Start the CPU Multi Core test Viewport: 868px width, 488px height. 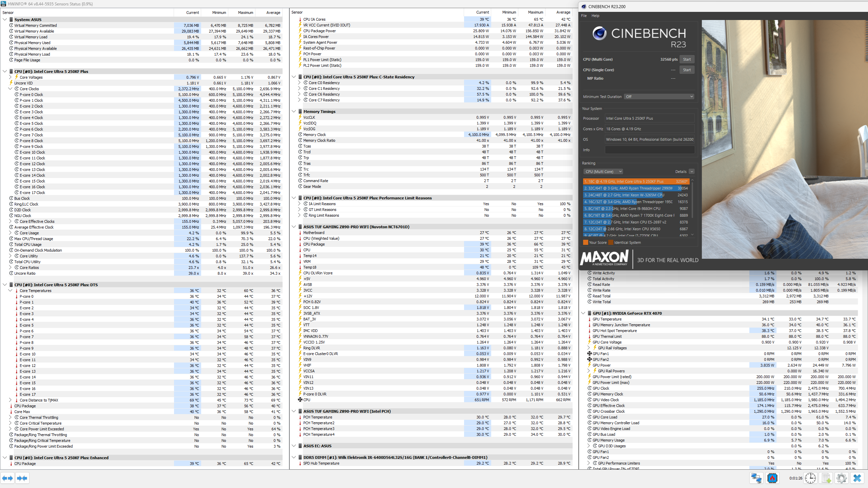[687, 59]
